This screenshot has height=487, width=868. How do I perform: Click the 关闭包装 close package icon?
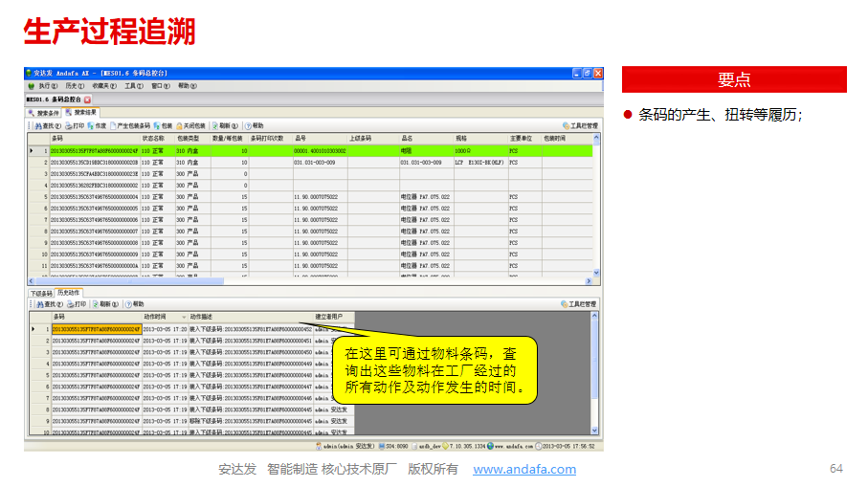click(x=180, y=125)
